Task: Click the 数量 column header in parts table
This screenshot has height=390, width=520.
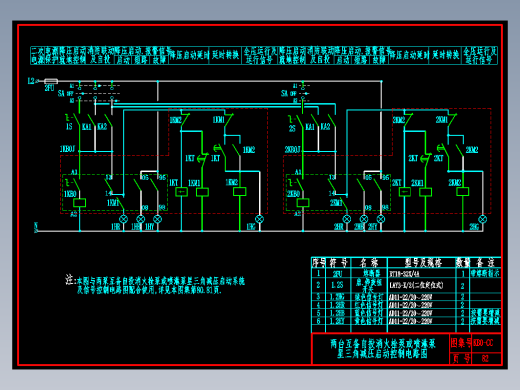Action: 463,263
